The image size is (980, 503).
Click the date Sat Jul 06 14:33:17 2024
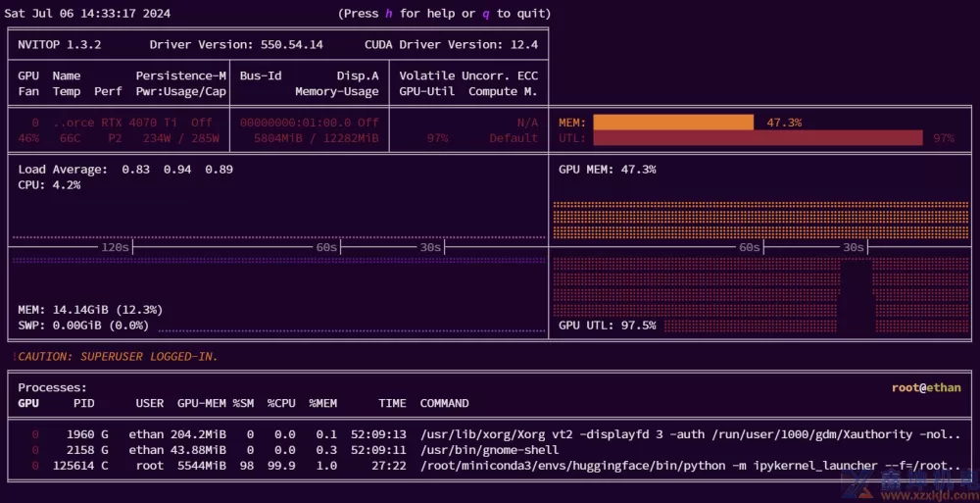point(87,13)
